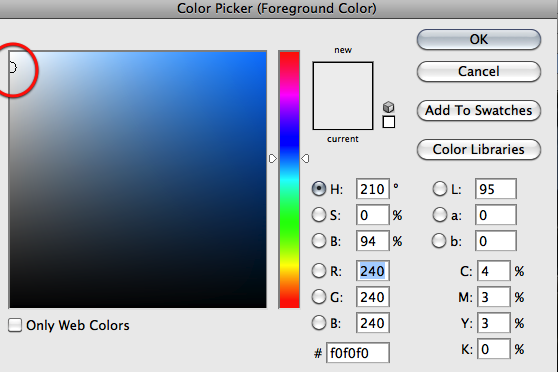558x372 pixels.
Task: Click Add To Swatches button
Action: [x=479, y=110]
